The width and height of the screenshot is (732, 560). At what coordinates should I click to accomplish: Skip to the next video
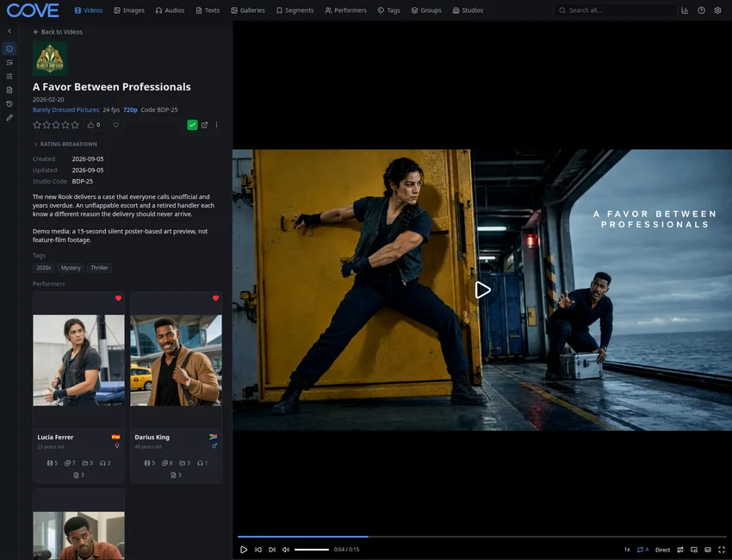click(272, 550)
